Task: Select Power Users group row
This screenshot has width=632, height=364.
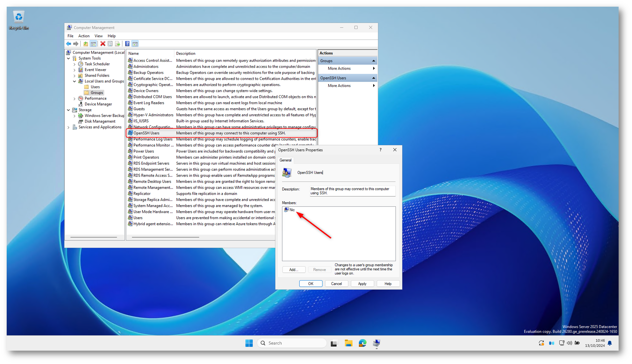Action: [201, 151]
